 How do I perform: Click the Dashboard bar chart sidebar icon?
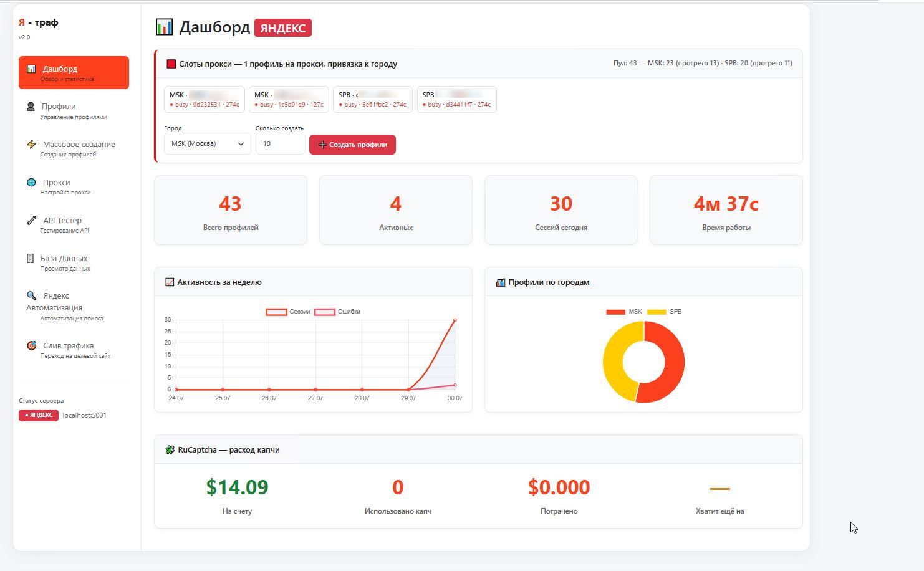pos(31,69)
